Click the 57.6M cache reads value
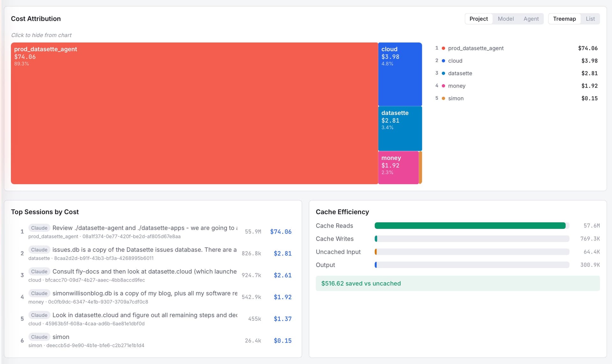This screenshot has height=364, width=612. tap(592, 226)
